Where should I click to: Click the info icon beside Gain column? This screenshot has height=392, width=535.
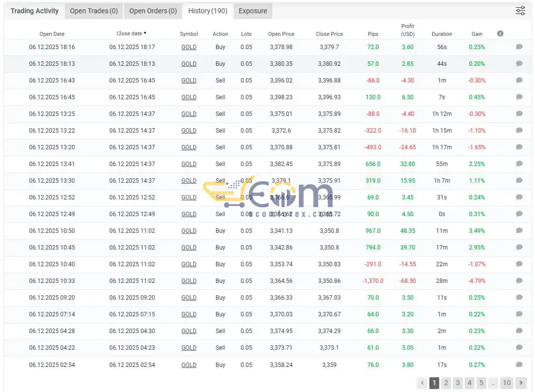pyautogui.click(x=500, y=33)
